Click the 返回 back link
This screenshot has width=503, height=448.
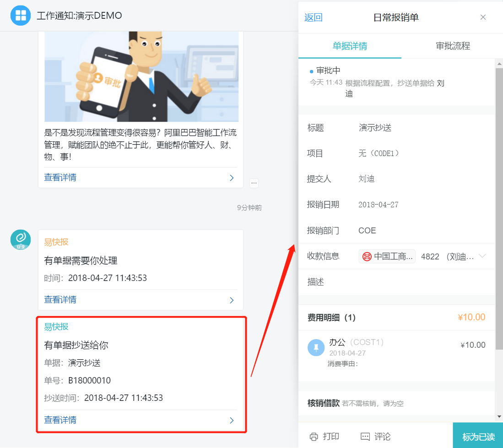[x=314, y=17]
